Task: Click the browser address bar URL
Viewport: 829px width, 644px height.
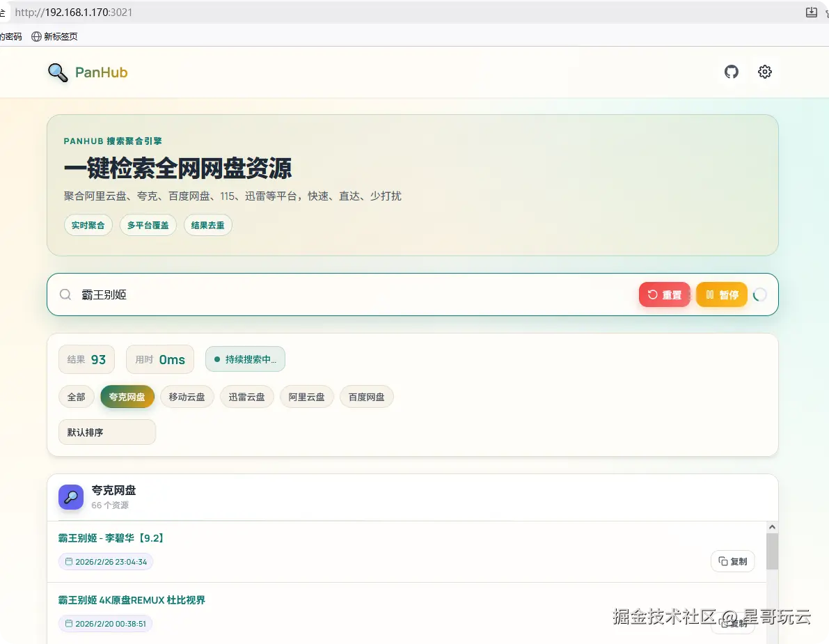Action: (74, 12)
